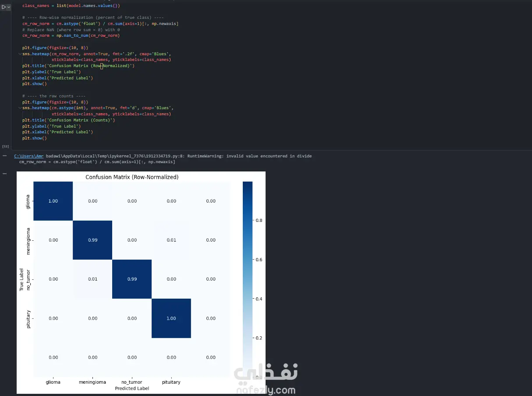Click the meningioma diagonal cell showing 0.99
The image size is (532, 396).
click(92, 240)
